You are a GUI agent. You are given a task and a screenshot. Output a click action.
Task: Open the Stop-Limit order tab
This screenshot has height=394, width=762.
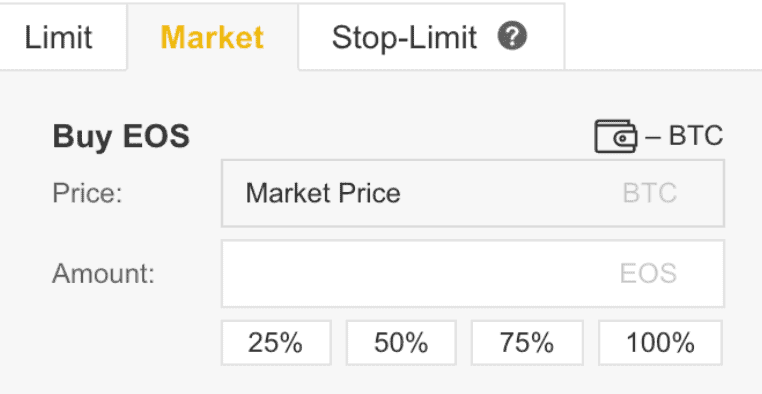click(431, 37)
